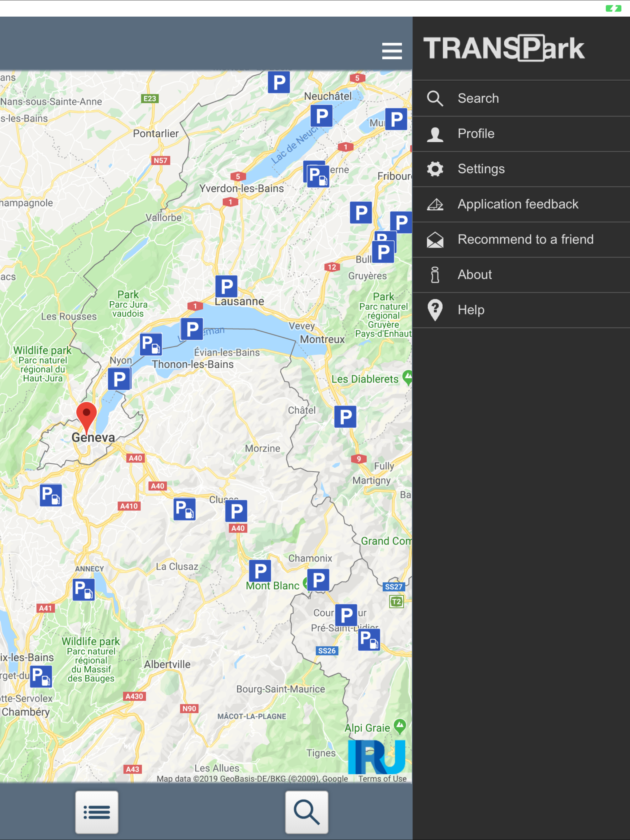Screen dimensions: 630x840
Task: Tap the bottom magnifier search button
Action: coord(307,812)
